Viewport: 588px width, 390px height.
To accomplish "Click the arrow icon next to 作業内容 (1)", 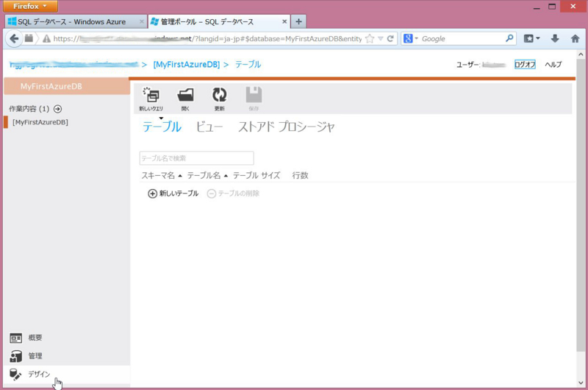I will (57, 109).
